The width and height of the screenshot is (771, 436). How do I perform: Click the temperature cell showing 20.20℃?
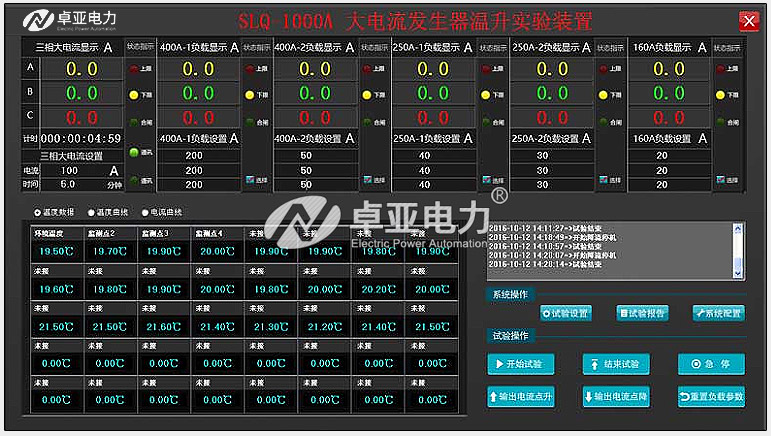click(379, 290)
